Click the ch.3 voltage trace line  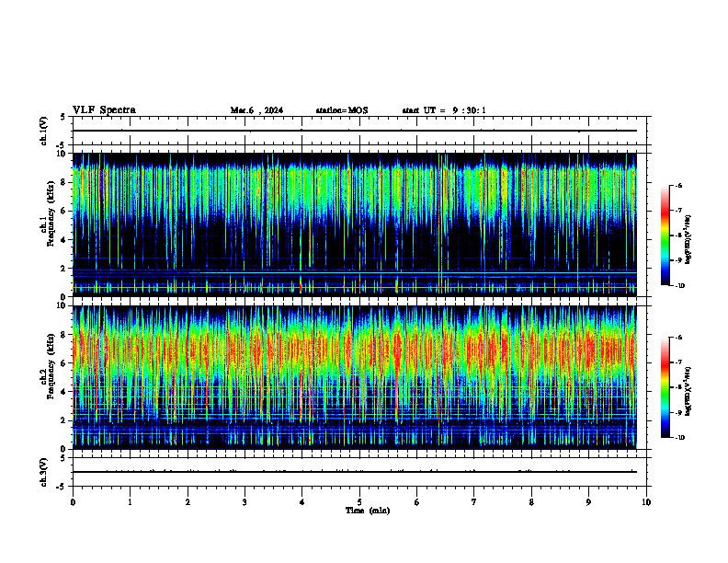[x=355, y=472]
